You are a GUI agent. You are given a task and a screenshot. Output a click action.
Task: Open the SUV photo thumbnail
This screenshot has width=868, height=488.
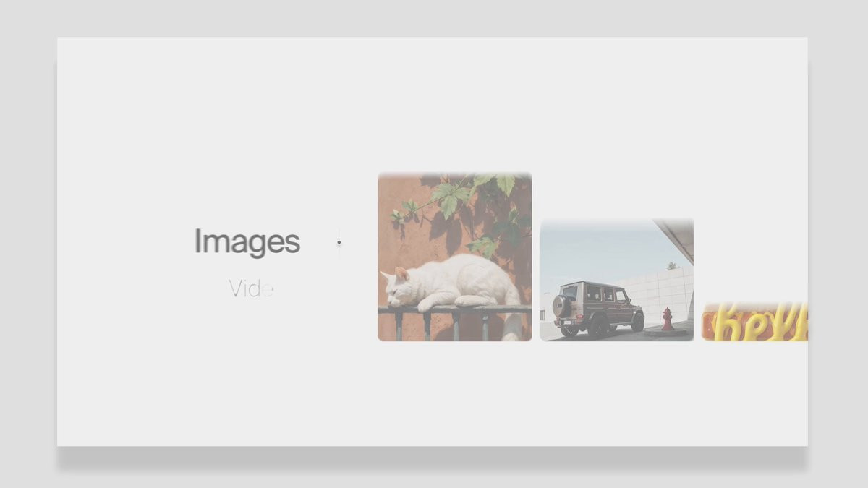(x=616, y=280)
